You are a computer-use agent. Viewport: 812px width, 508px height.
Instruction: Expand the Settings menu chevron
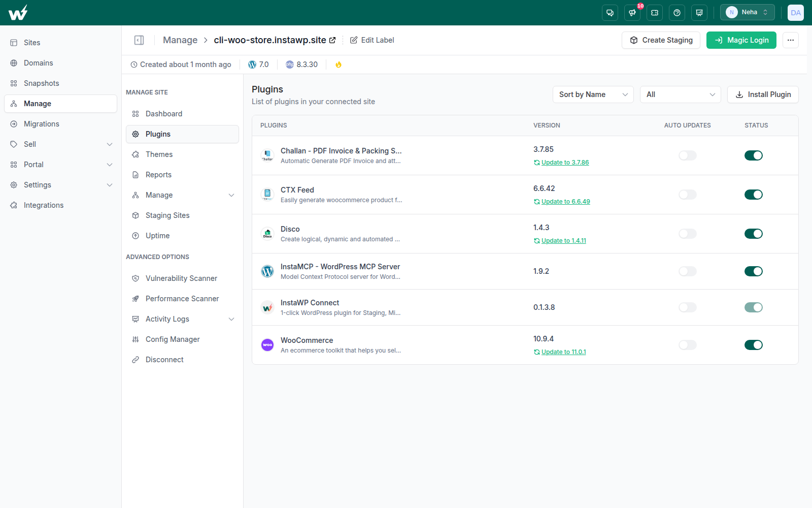point(110,185)
